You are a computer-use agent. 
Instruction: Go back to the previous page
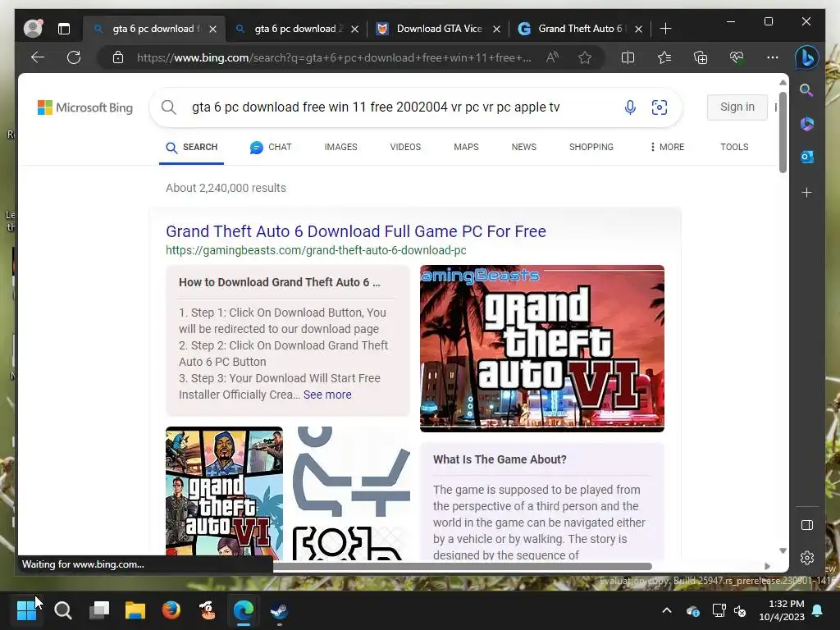pyautogui.click(x=38, y=57)
